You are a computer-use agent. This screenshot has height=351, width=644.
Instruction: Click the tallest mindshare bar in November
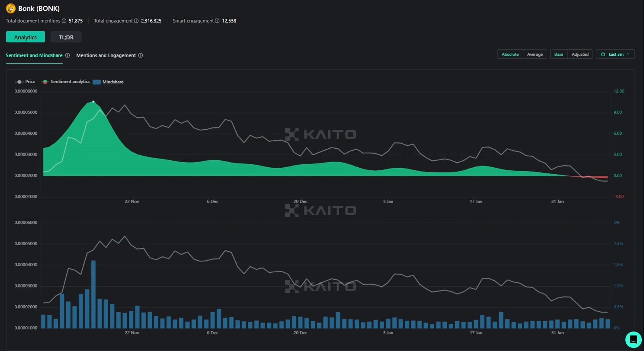click(93, 294)
